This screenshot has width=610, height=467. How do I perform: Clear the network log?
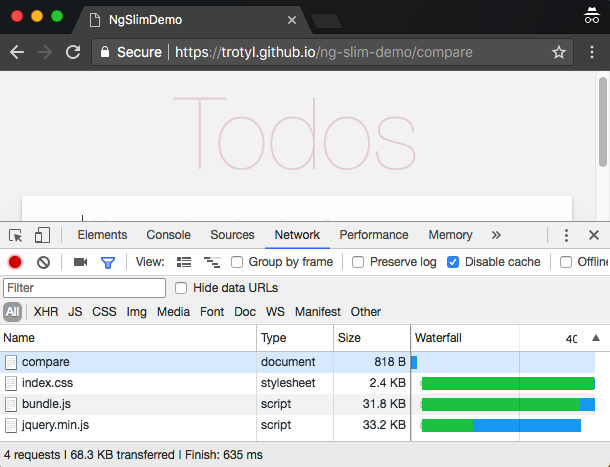pos(43,262)
